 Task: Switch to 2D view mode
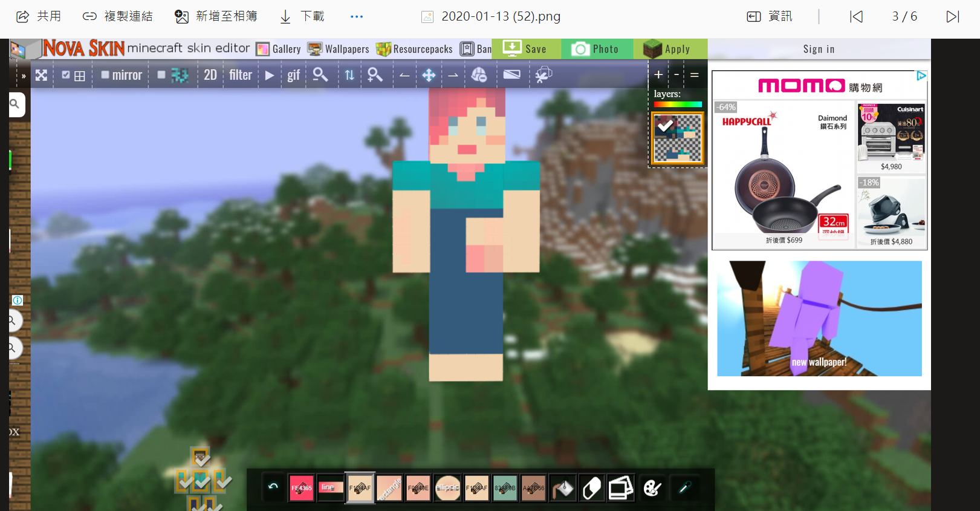coord(210,75)
